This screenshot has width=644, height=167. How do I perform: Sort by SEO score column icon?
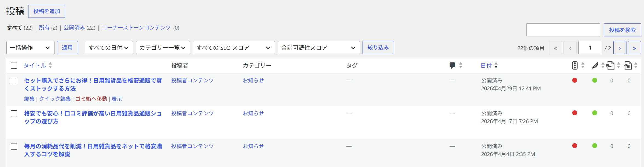[575, 65]
